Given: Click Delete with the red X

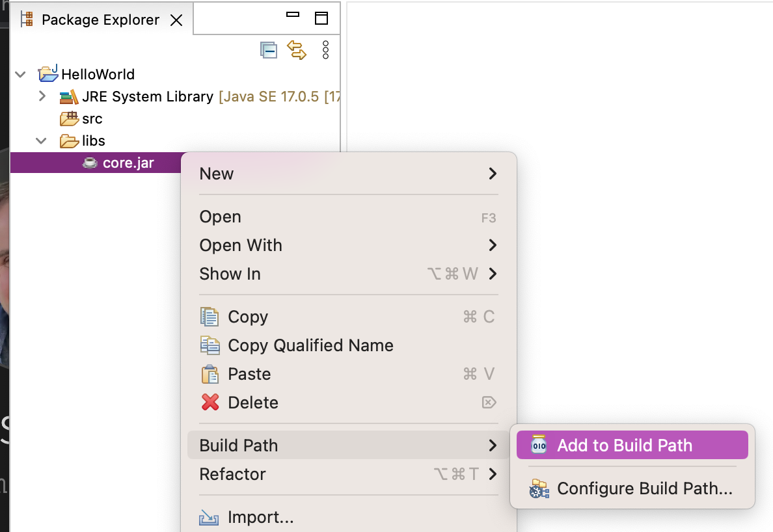Looking at the screenshot, I should pos(252,403).
